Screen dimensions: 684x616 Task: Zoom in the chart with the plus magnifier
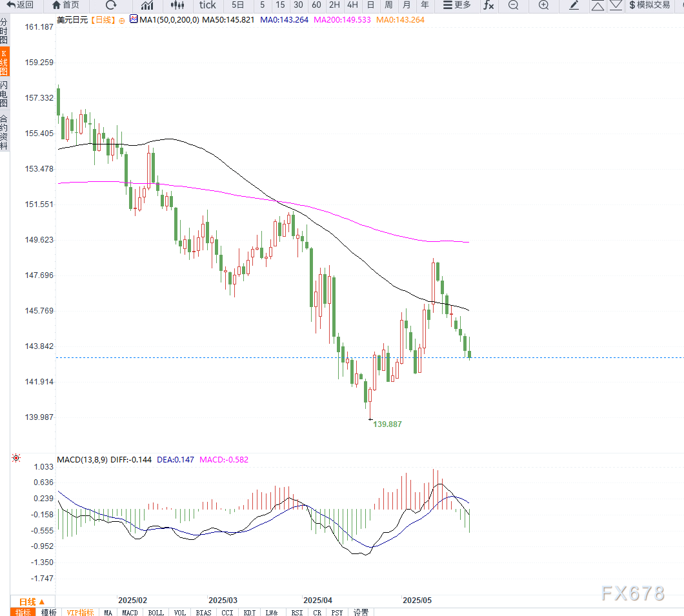(x=543, y=5)
